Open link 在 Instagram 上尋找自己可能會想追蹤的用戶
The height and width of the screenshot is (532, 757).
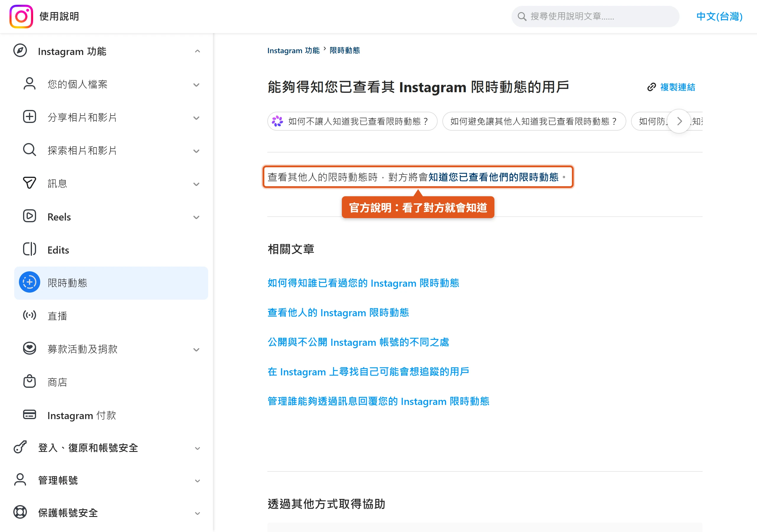point(368,372)
